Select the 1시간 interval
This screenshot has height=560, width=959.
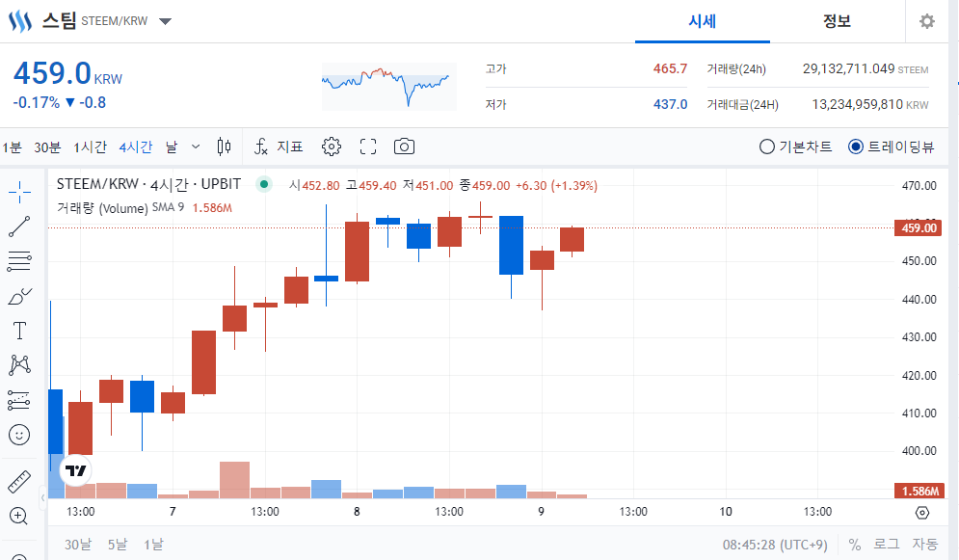pos(90,147)
